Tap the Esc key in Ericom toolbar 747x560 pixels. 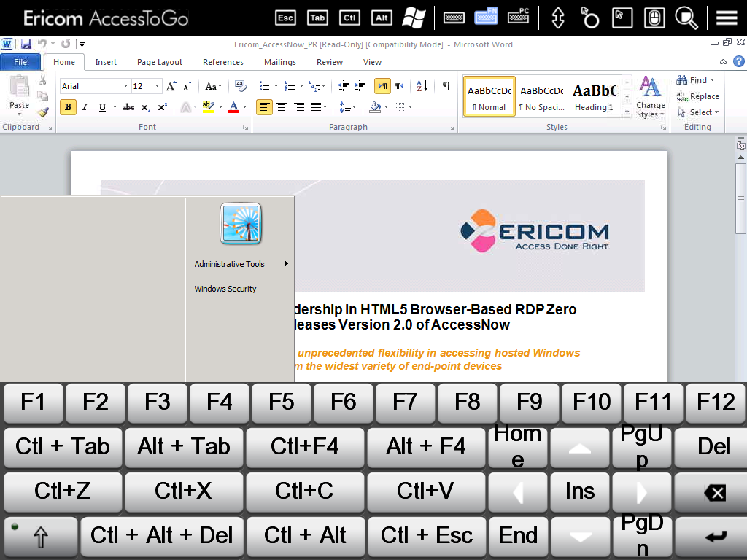285,18
